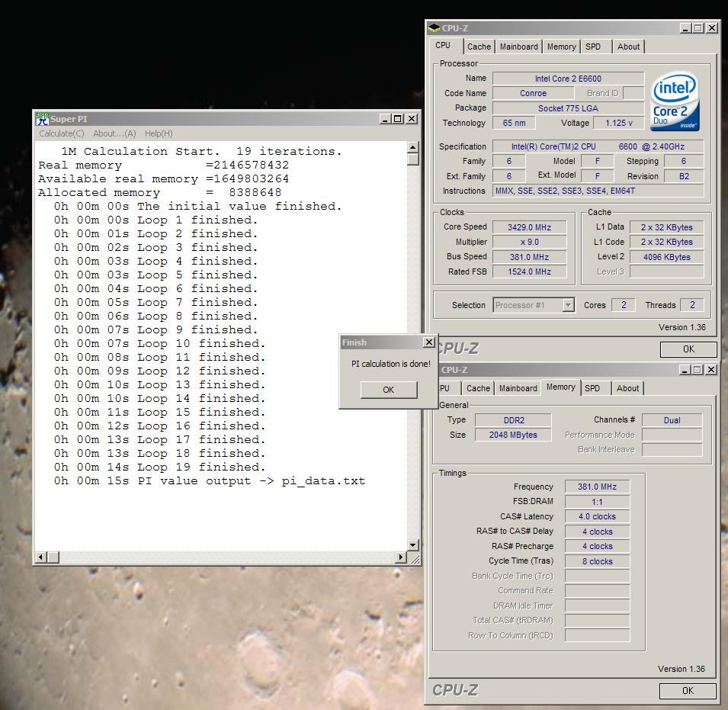Screen dimensions: 728x710
Task: Open the About...(A) menu in Super PI
Action: pos(114,133)
